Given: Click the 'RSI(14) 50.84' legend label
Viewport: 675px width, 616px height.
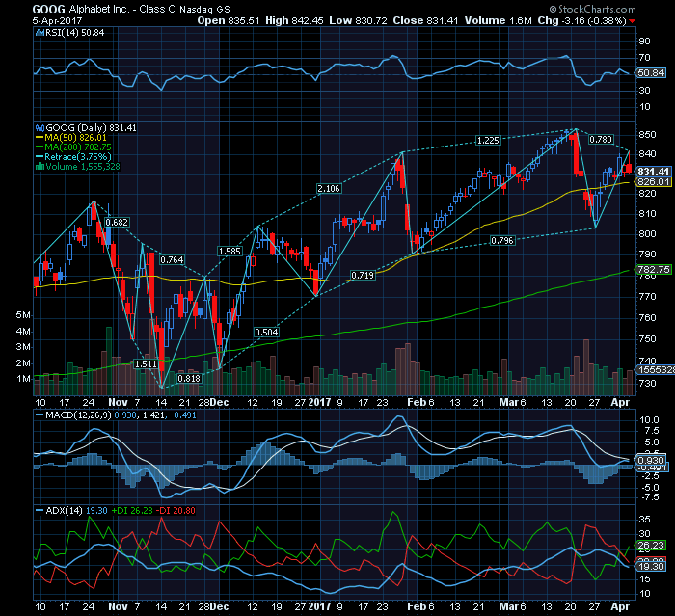Looking at the screenshot, I should (75, 32).
